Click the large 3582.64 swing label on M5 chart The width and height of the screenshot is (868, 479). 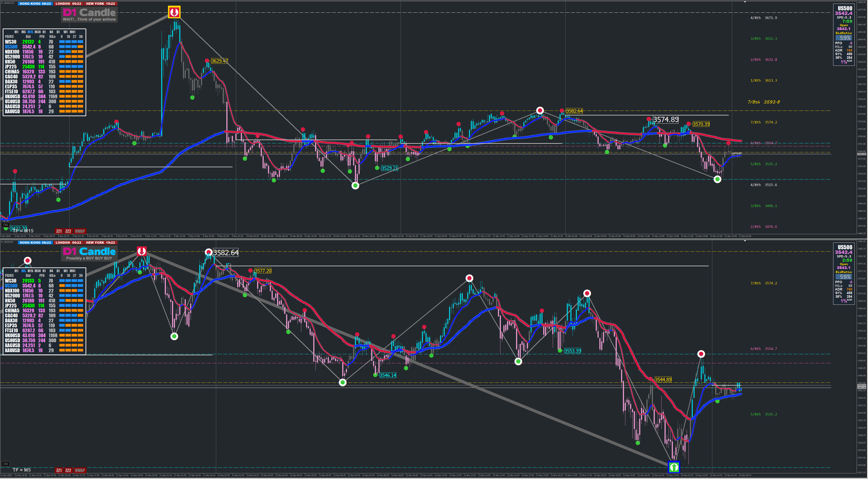coord(226,252)
